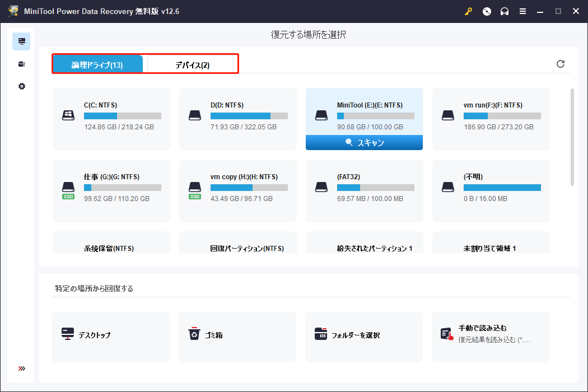Click the フォルダーを選択 folder icon
The image size is (588, 392).
tap(321, 334)
